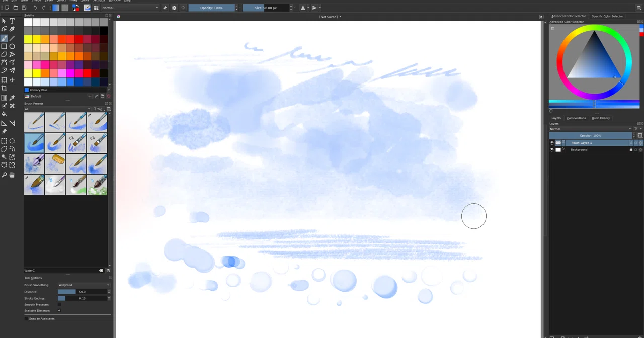Viewport: 644px width, 338px height.
Task: Open the brush presets All tag filter dropdown
Action: tap(57, 109)
